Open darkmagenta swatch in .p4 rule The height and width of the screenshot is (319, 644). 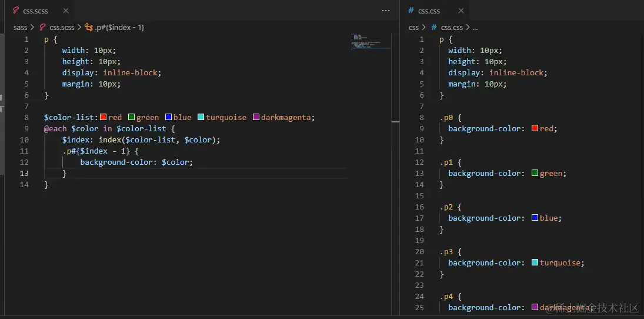[x=535, y=307]
